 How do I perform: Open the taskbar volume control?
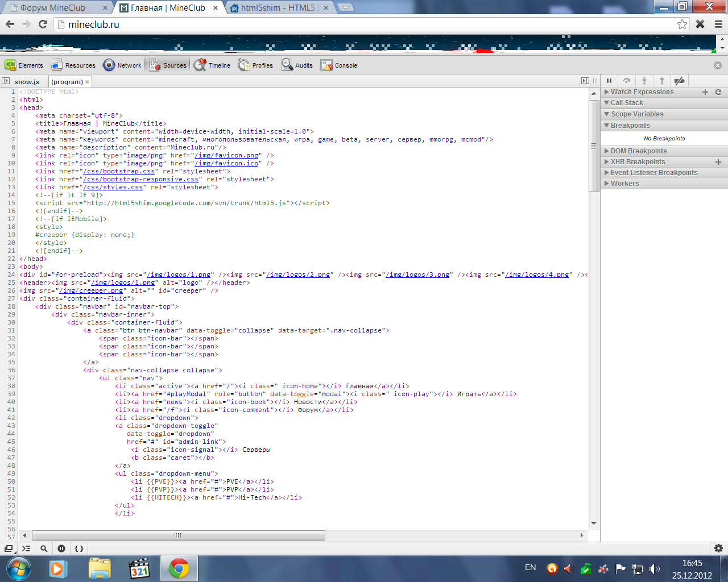[655, 568]
